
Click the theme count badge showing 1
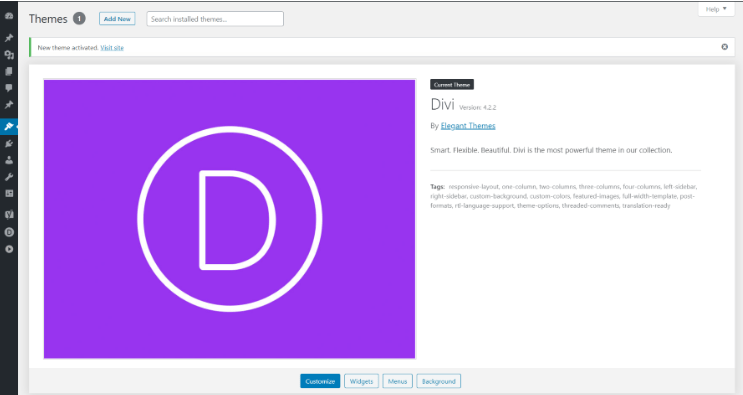coord(79,19)
